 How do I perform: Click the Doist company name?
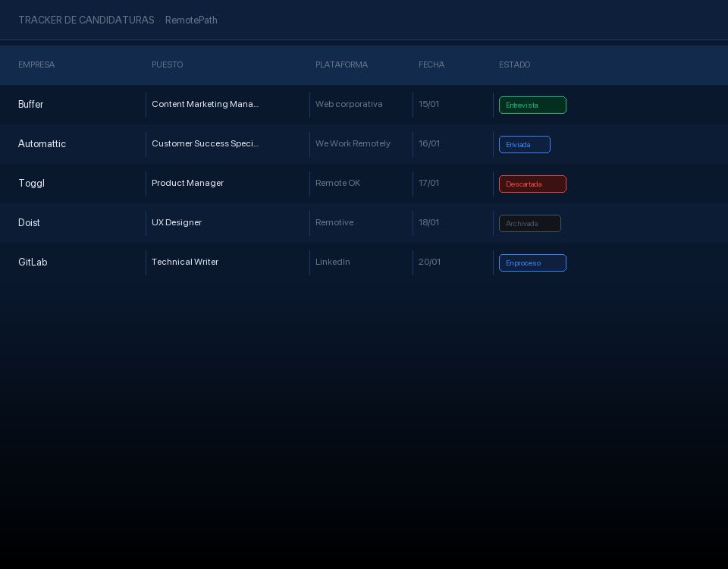[x=29, y=222]
